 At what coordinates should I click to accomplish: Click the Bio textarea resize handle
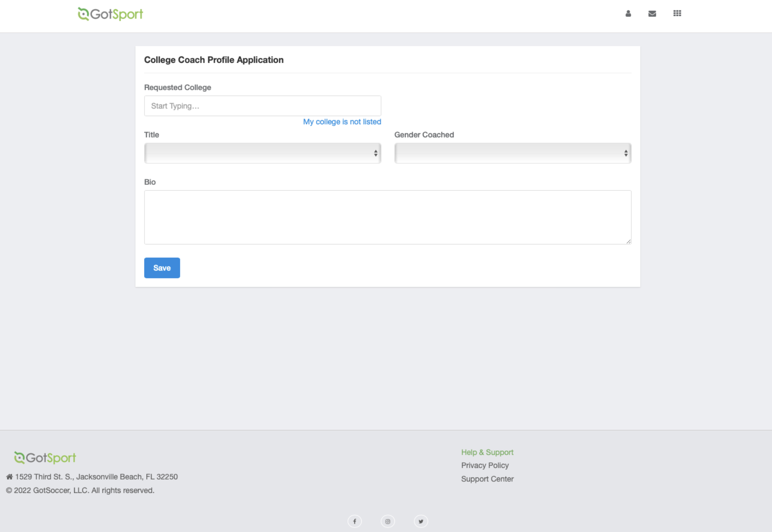pos(628,241)
